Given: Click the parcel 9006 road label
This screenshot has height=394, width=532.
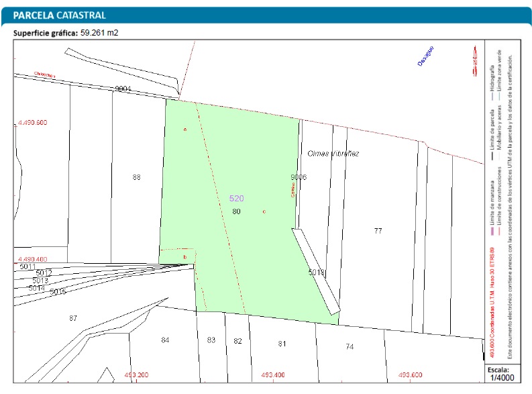Looking at the screenshot, I should click(x=298, y=177).
